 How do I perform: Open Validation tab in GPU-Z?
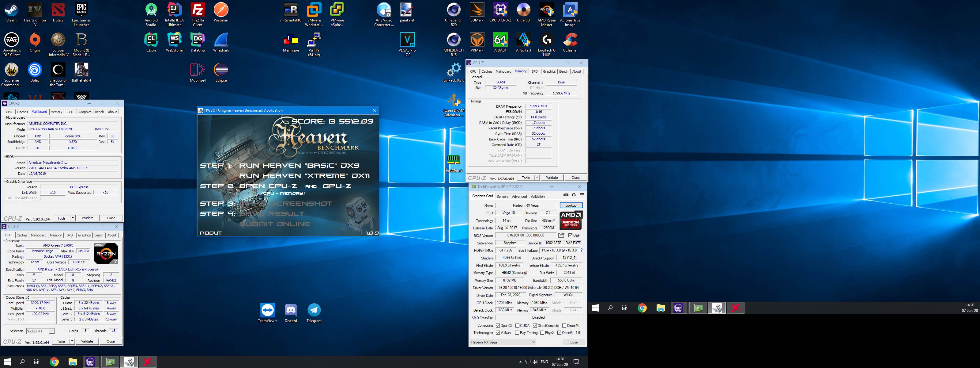coord(537,197)
